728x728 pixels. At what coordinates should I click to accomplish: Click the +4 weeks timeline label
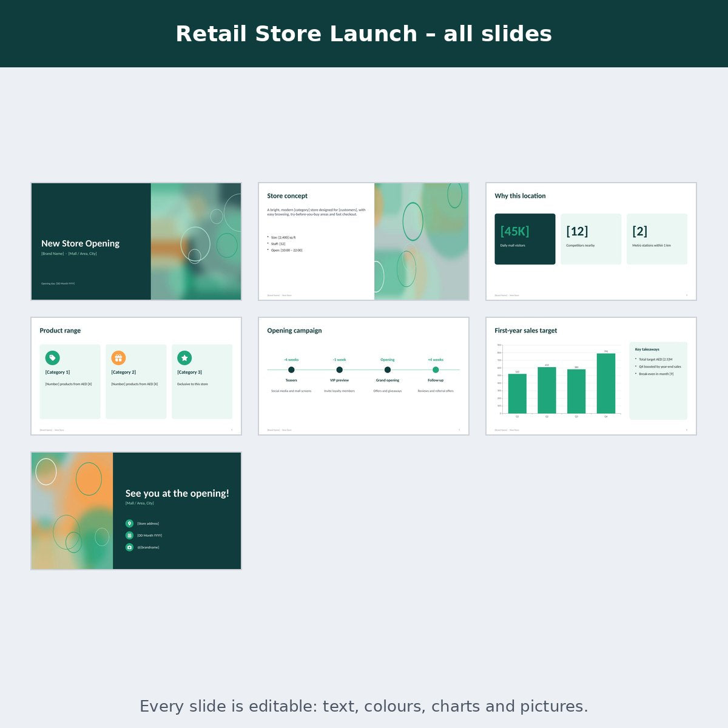tap(436, 360)
